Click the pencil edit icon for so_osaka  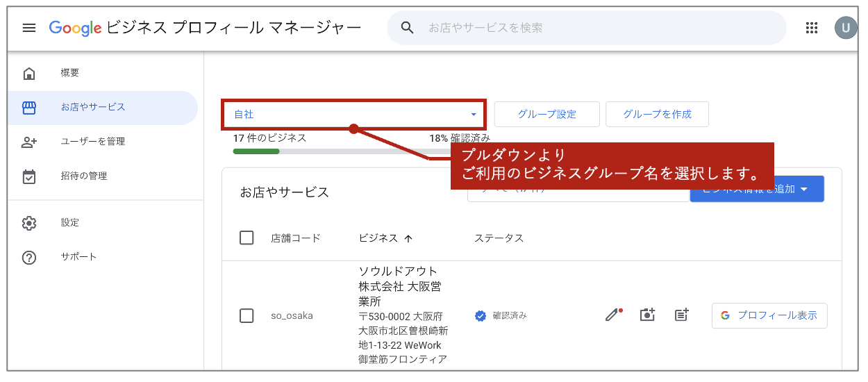tap(612, 315)
